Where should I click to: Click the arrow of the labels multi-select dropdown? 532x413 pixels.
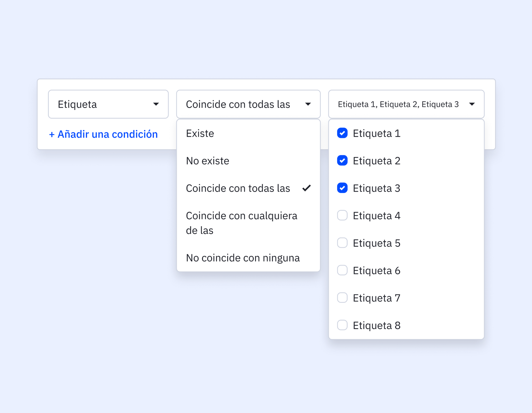472,104
